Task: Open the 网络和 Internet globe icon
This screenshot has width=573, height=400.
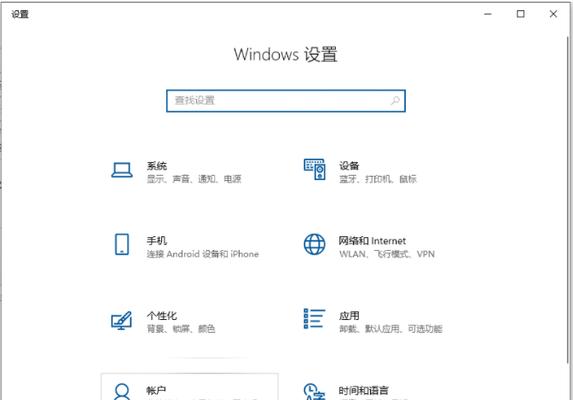Action: [x=314, y=244]
